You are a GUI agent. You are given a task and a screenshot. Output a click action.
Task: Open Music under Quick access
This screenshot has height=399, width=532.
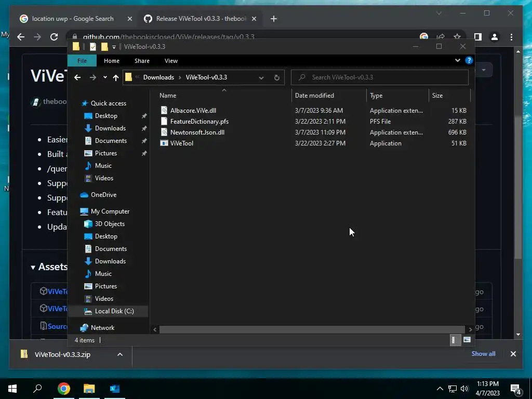(103, 166)
